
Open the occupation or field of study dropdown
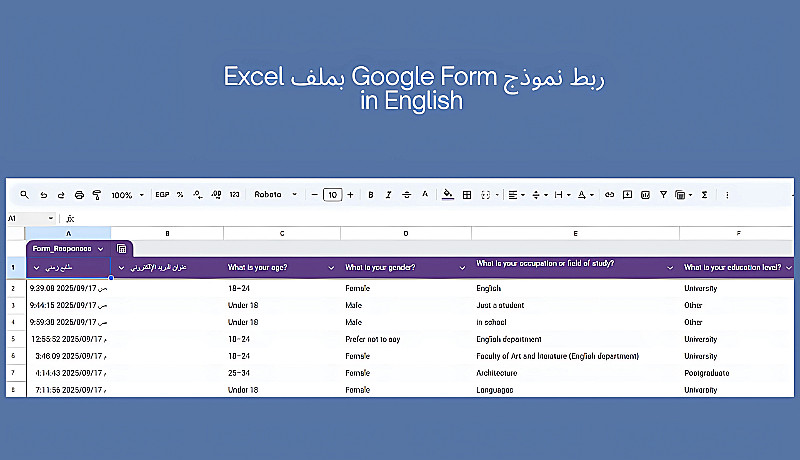[670, 268]
